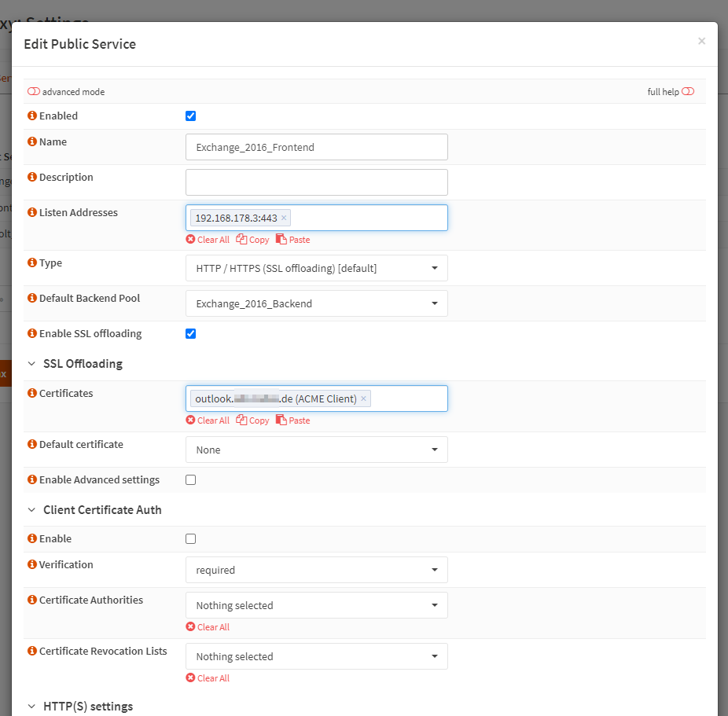Open the Verification dropdown showing required

click(x=317, y=569)
